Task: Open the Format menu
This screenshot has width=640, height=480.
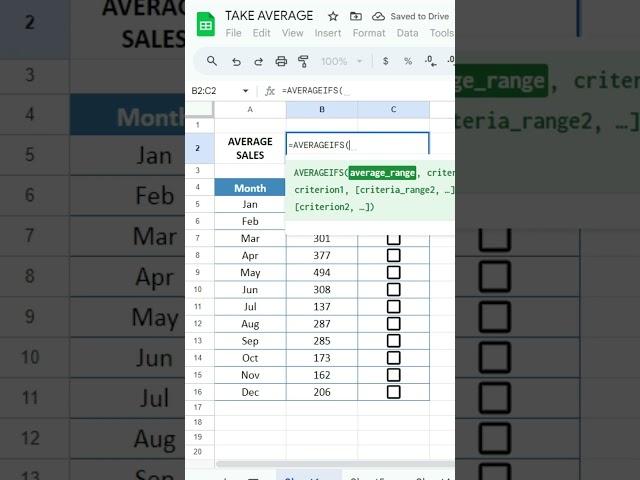Action: 369,33
